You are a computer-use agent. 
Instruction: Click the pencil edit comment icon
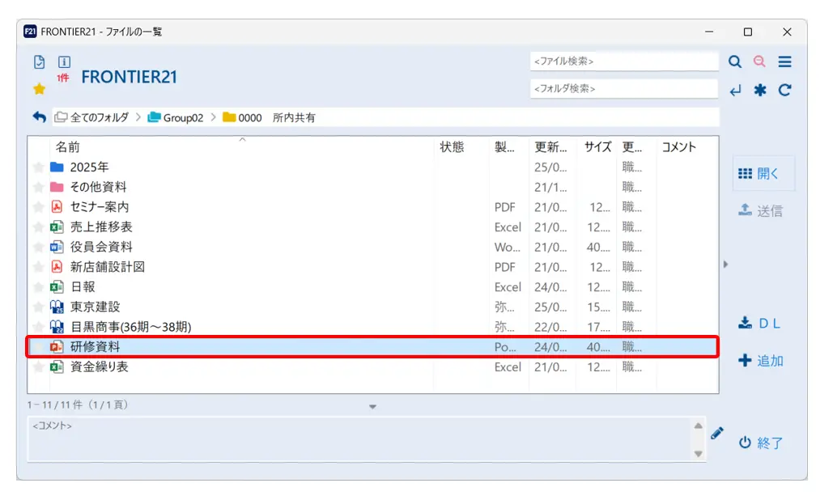(x=716, y=433)
